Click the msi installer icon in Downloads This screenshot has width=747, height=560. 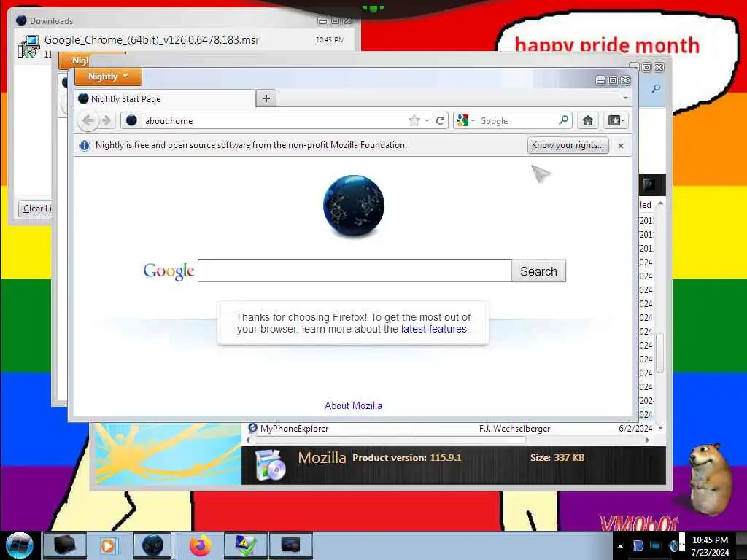point(28,47)
